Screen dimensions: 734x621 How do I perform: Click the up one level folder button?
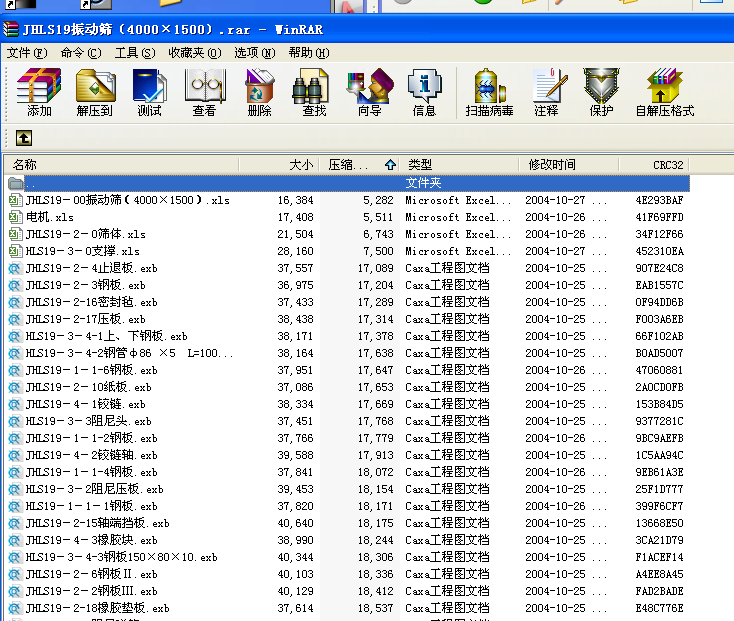[24, 138]
